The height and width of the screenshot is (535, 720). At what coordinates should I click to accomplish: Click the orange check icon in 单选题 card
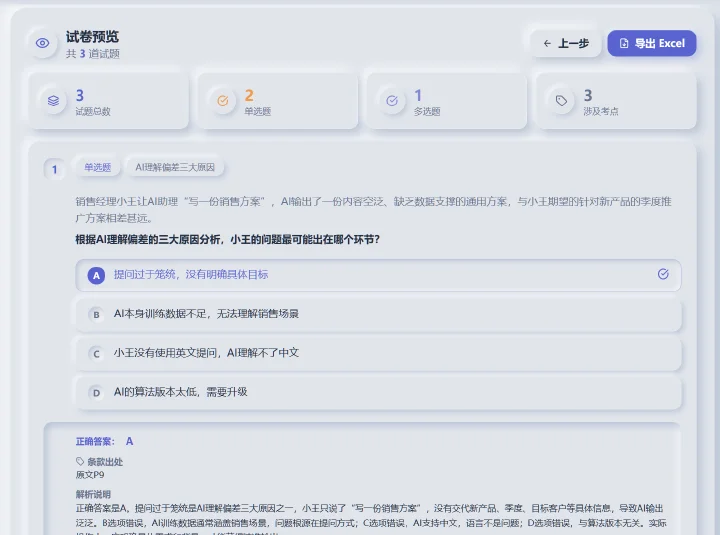click(223, 101)
